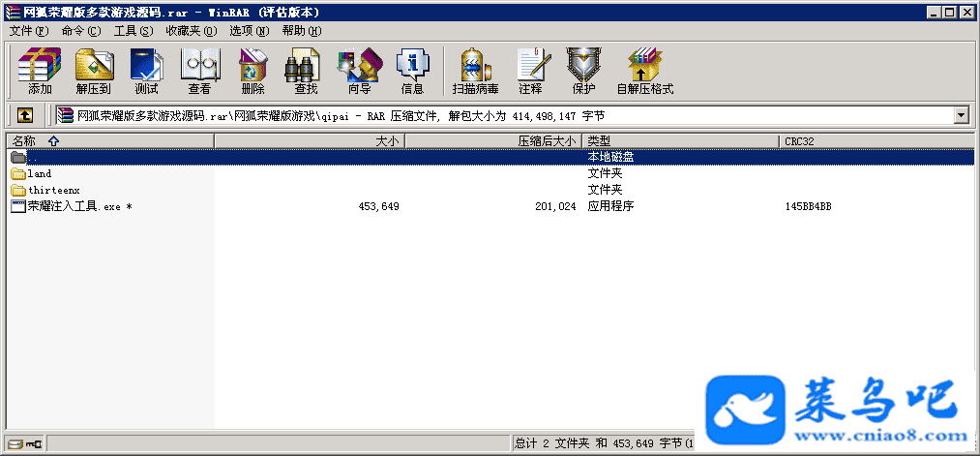The width and height of the screenshot is (980, 456).
Task: Click the archive icon in address bar
Action: 65,116
